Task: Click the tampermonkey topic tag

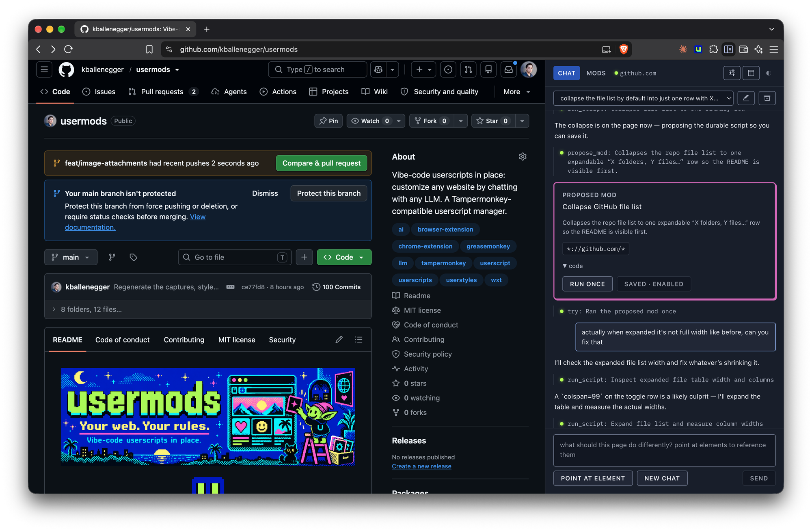Action: [x=443, y=263]
